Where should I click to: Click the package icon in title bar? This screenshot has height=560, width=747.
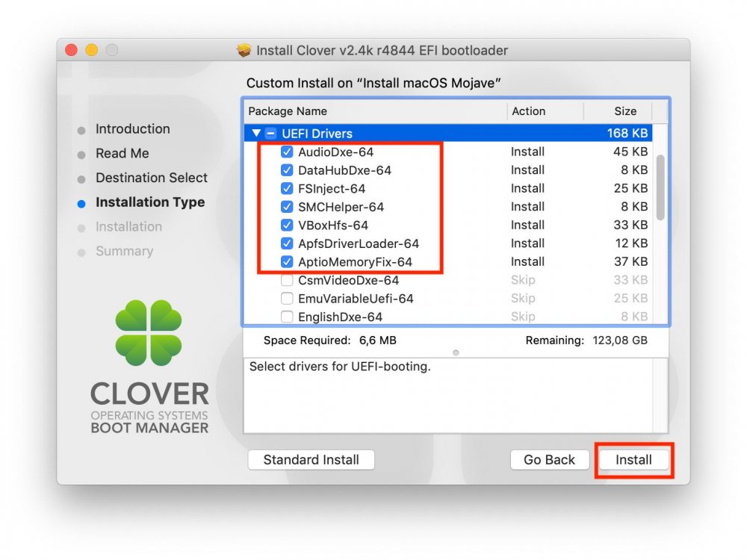[244, 50]
